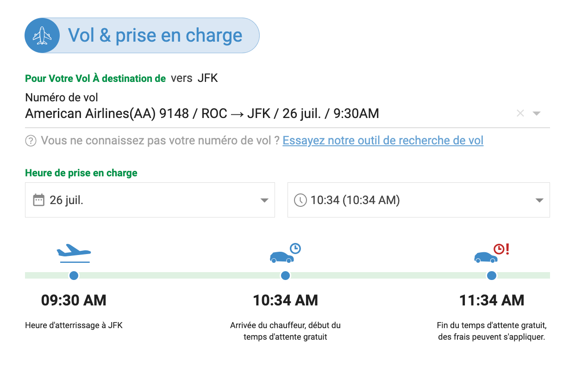Select the 09:30 AM timeline marker dot

pyautogui.click(x=74, y=276)
